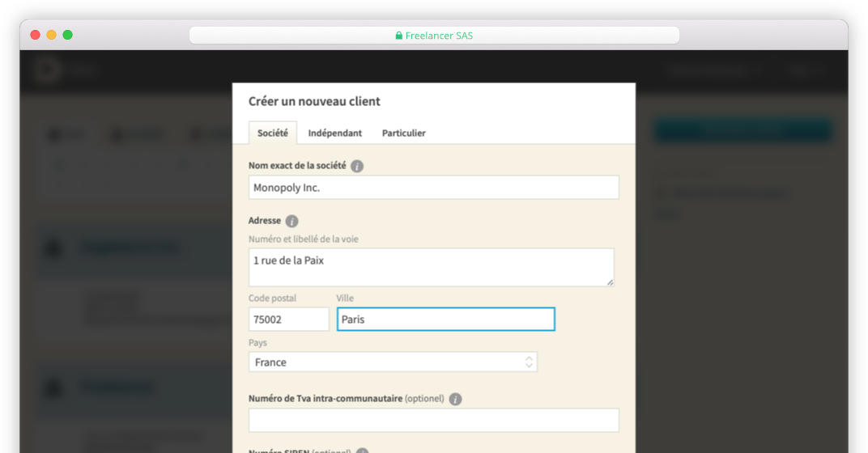Click info icon beside Numéro de Tva intra-communautaire
Image resolution: width=868 pixels, height=453 pixels.
coord(455,399)
